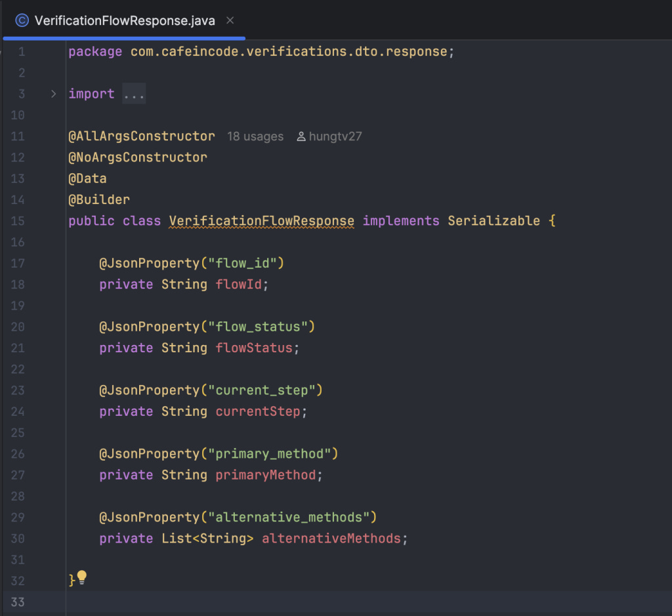Screen dimensions: 672x616
Task: Click the package keyword on line 1
Action: [95, 52]
